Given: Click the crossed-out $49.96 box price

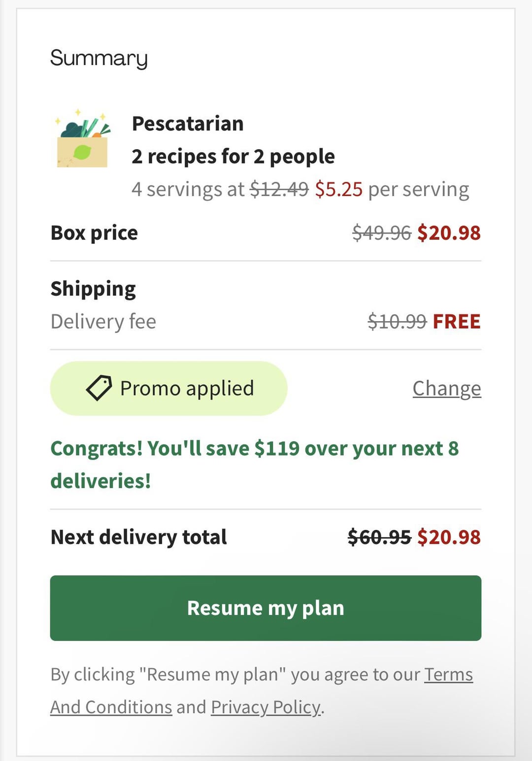Looking at the screenshot, I should [x=381, y=233].
